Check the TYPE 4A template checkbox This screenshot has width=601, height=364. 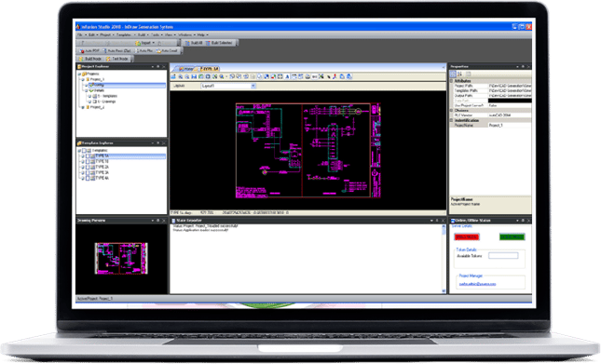(88, 178)
